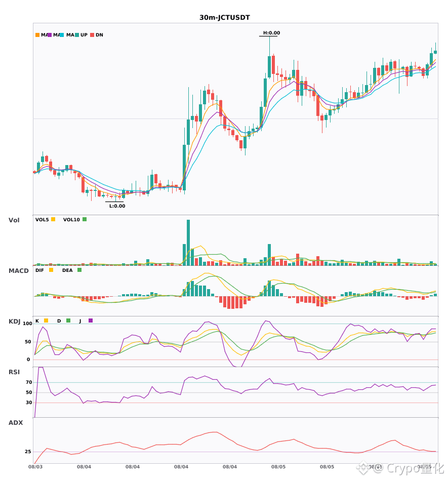Viewport: 448px width, 481px height.
Task: Click the Vol panel label
Action: tap(14, 220)
